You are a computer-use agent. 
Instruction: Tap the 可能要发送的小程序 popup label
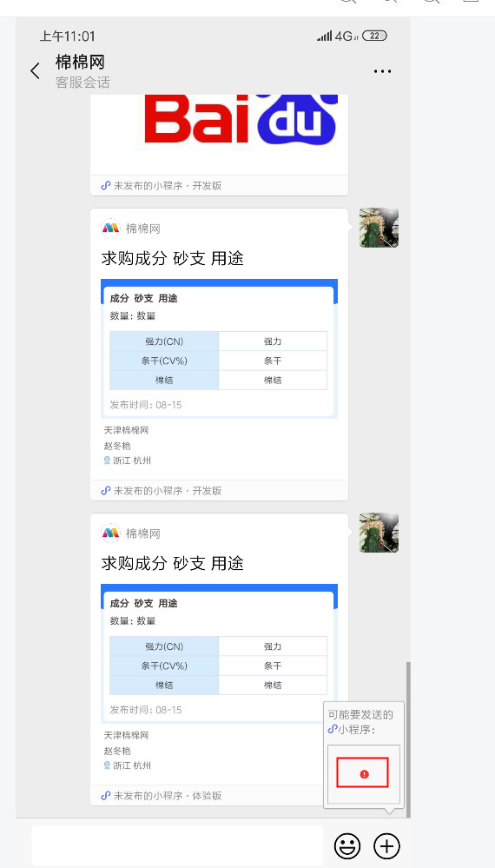[360, 722]
